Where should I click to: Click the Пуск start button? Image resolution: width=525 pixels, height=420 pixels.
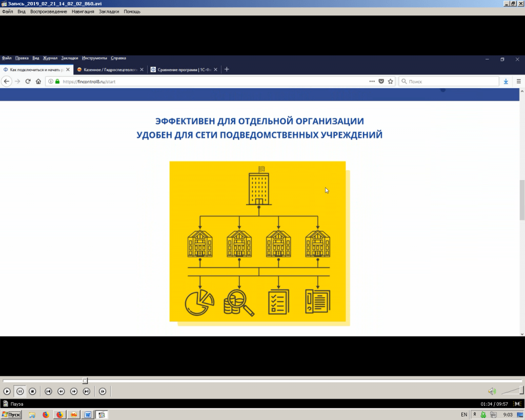pyautogui.click(x=11, y=414)
